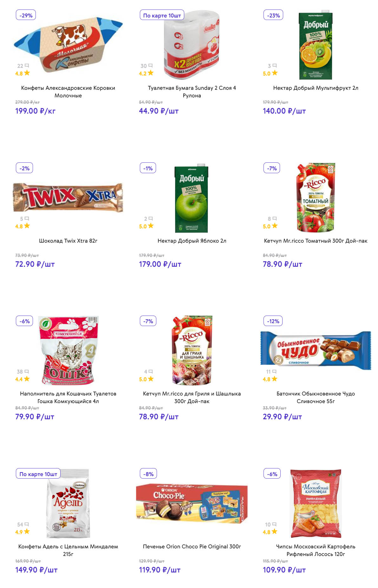This screenshot has width=378, height=588.
Task: Open the Orion Choco Pie box image
Action: point(192,503)
